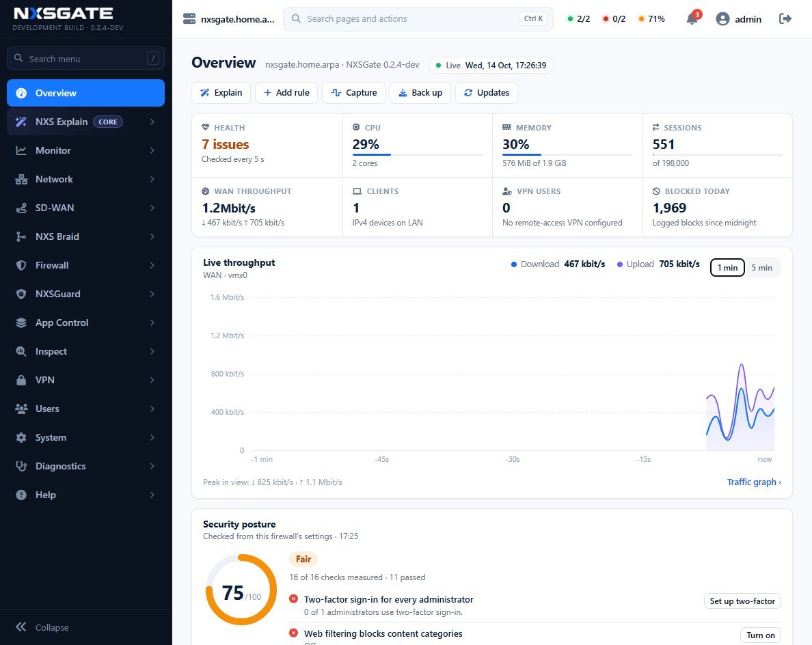
Task: Click the server host icon
Action: tap(189, 19)
